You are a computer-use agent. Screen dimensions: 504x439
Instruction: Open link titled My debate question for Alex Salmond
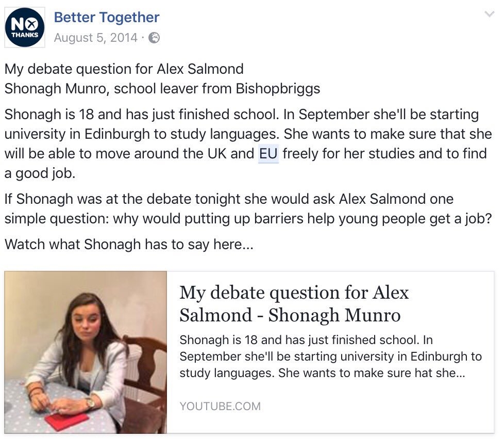tap(294, 303)
